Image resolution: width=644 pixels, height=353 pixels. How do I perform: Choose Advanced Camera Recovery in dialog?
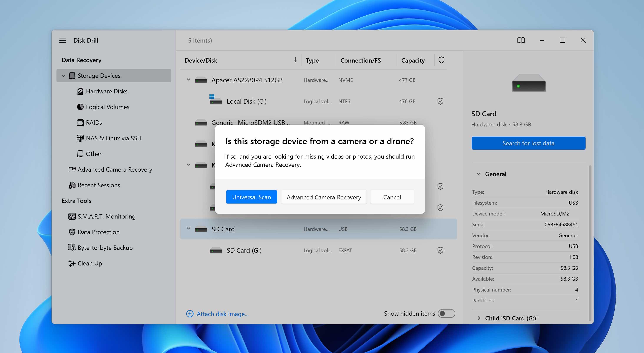pyautogui.click(x=323, y=197)
